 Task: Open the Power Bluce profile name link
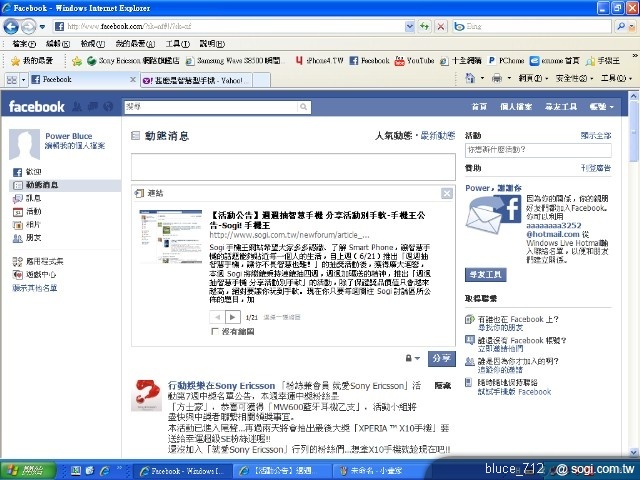(69, 136)
